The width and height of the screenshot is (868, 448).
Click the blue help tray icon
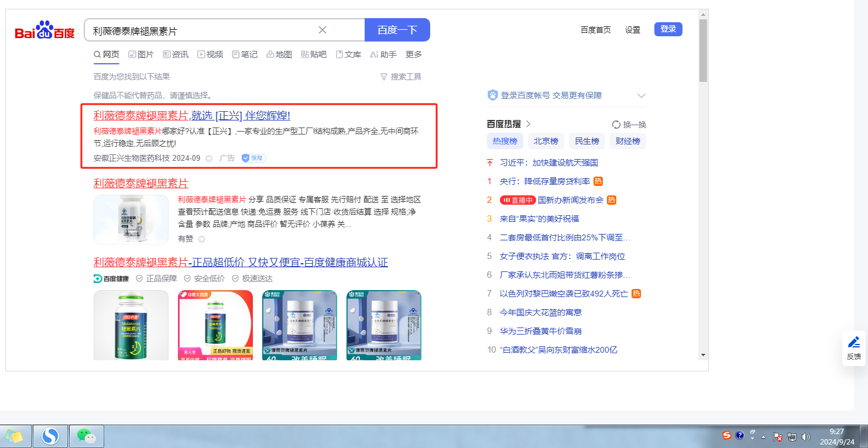(x=740, y=436)
